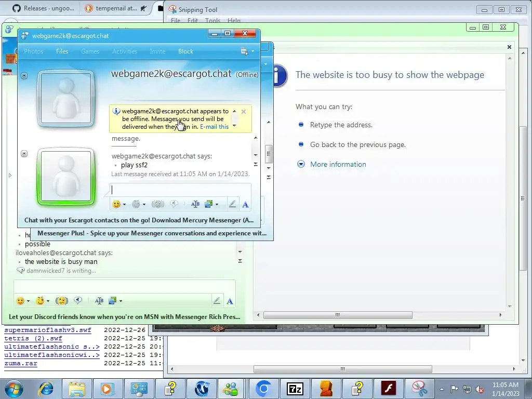This screenshot has width=532, height=399.
Task: Change font in webgame2k chat toolbar
Action: coord(195,204)
